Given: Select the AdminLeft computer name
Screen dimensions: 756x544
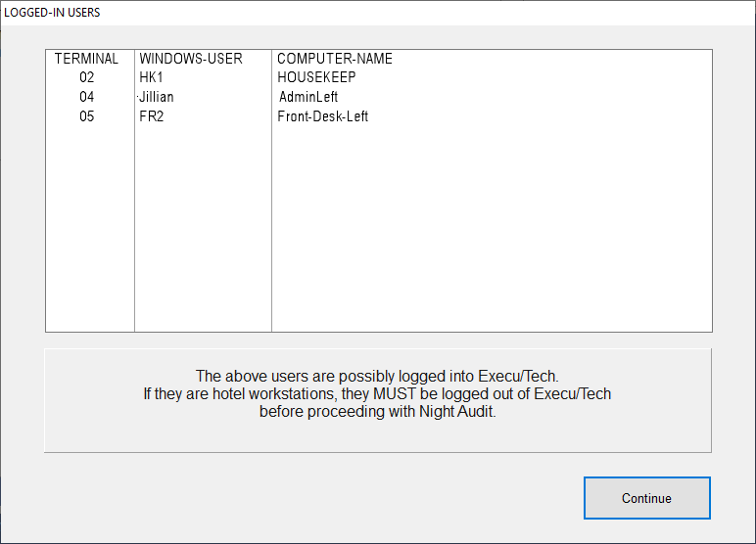Looking at the screenshot, I should click(308, 97).
